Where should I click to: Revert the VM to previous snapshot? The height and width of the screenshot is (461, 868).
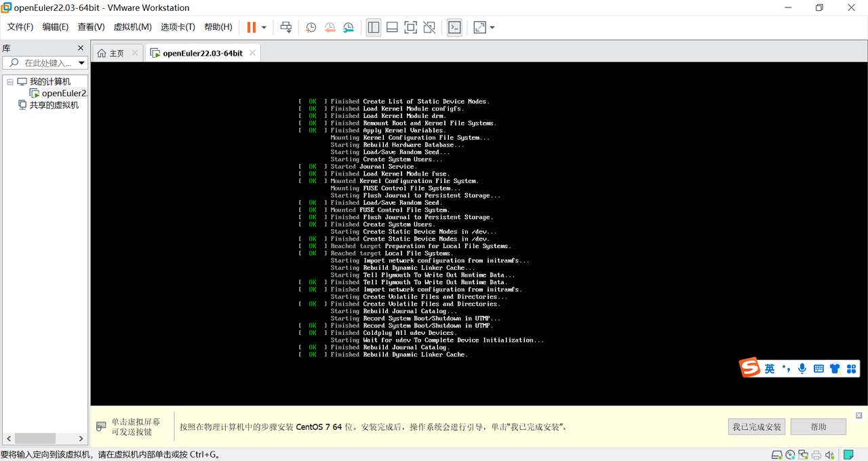coord(330,27)
